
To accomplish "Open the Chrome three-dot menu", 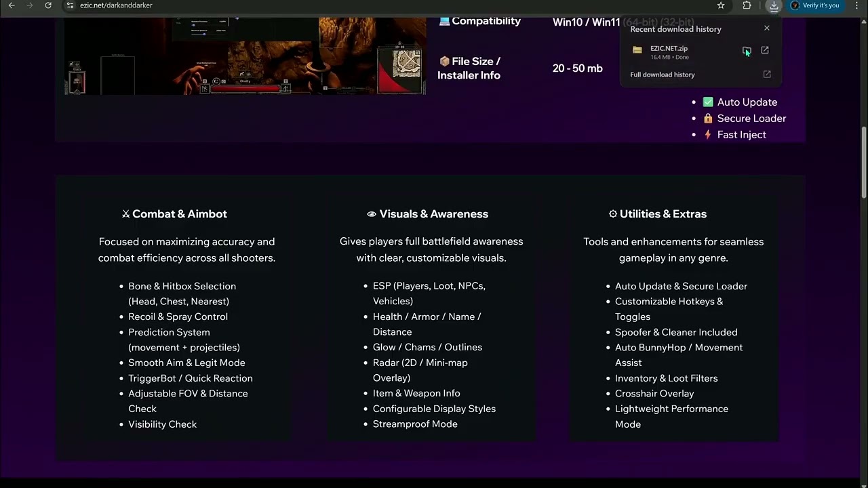I will [x=857, y=5].
